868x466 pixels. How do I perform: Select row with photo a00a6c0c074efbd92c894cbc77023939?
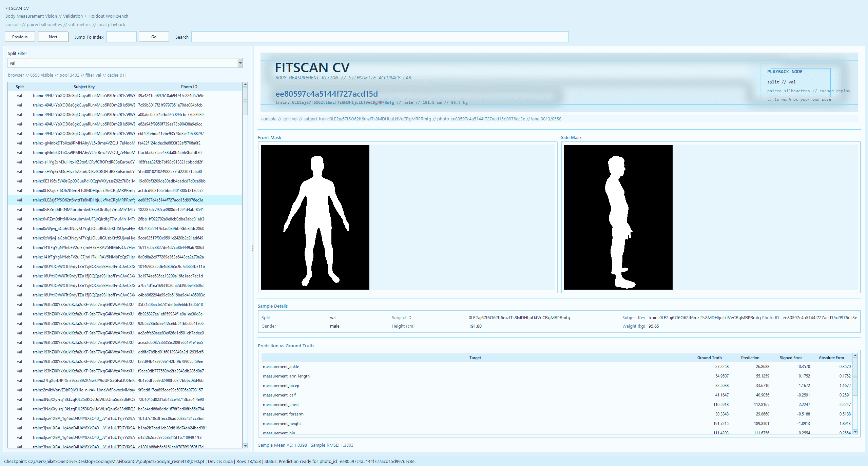pos(125,115)
